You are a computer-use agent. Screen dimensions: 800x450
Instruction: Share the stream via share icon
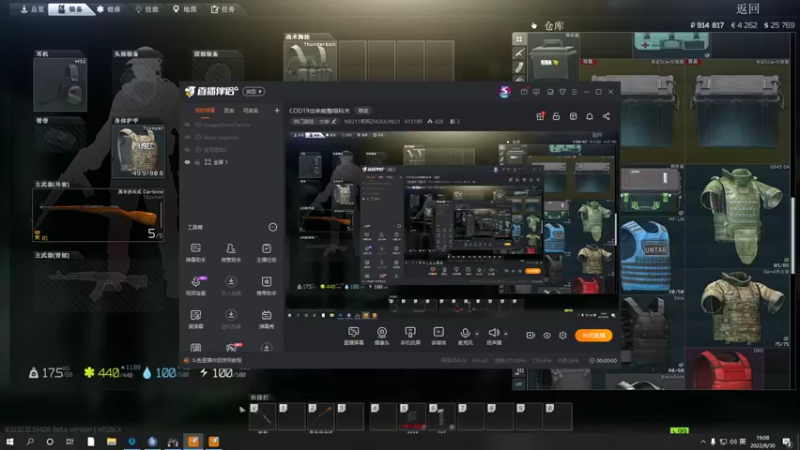tap(606, 116)
